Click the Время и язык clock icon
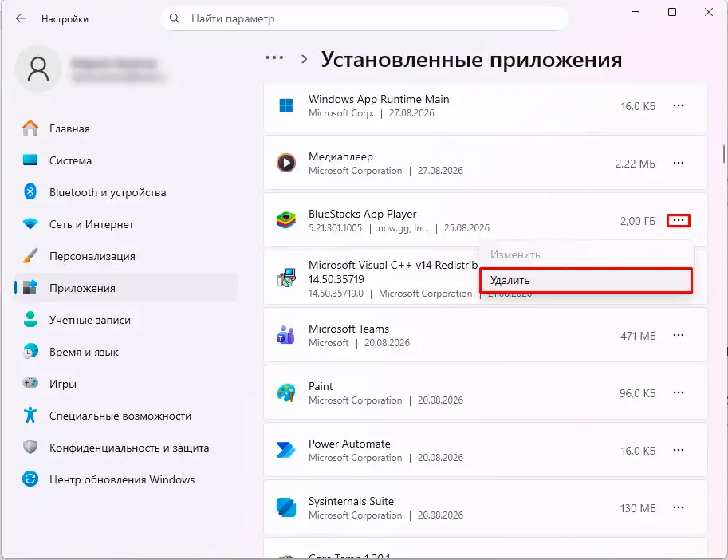Viewport: 728px width, 560px height. (x=30, y=352)
